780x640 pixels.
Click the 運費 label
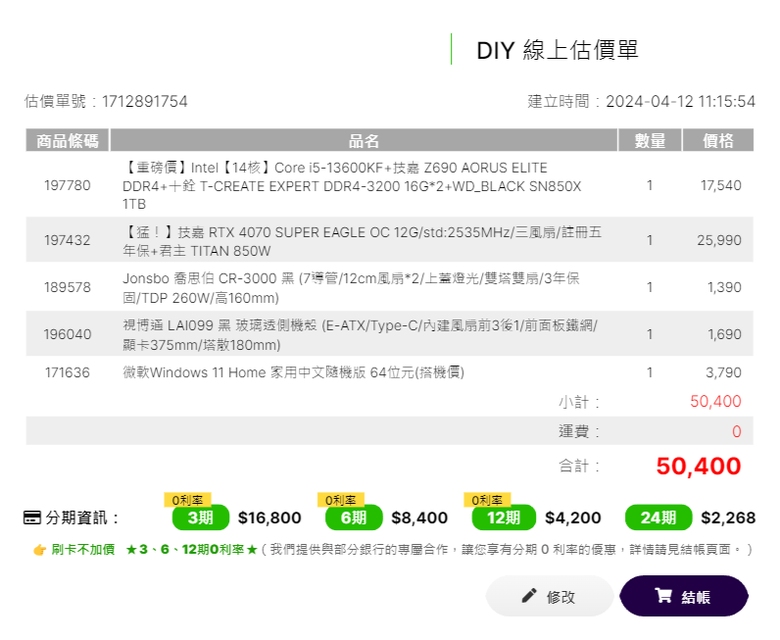pos(579,431)
